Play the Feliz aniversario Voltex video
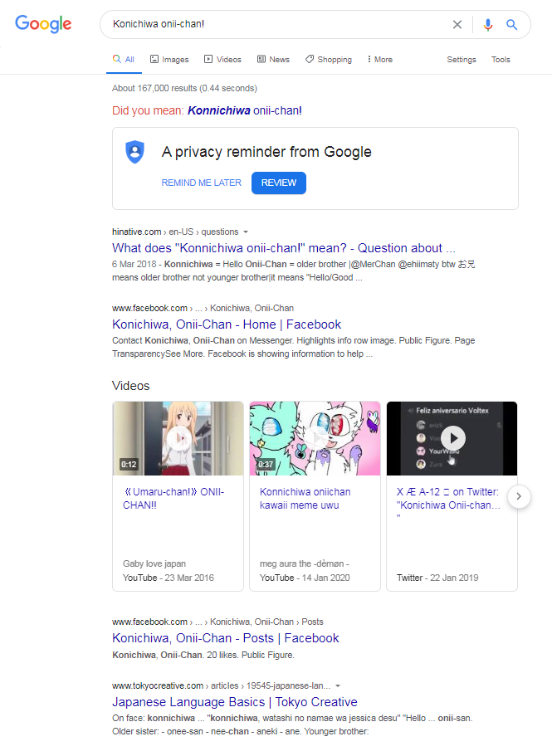Image resolution: width=552 pixels, height=756 pixels. (452, 438)
